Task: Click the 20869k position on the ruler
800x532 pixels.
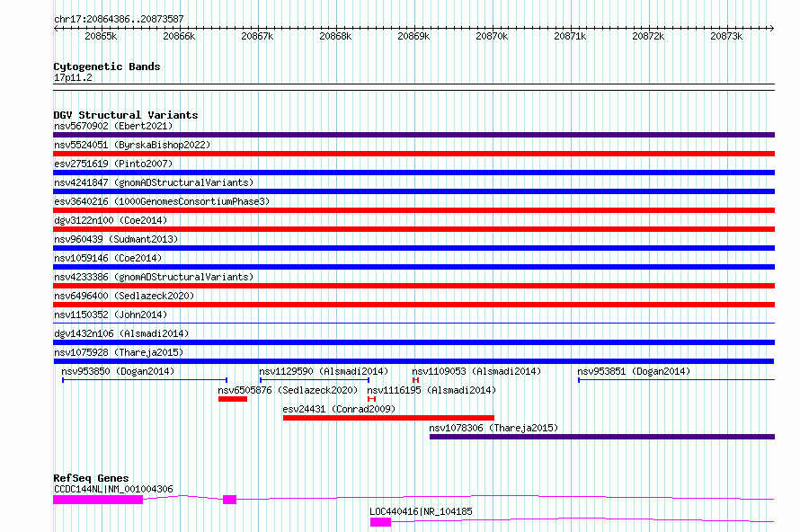Action: point(413,37)
